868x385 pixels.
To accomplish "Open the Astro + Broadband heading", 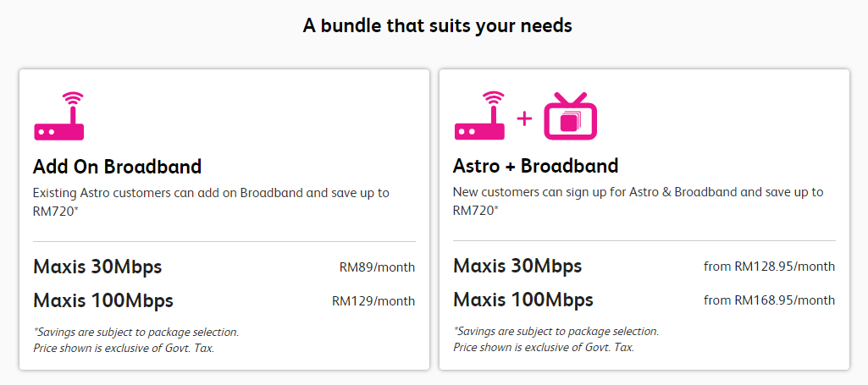I will tap(535, 166).
